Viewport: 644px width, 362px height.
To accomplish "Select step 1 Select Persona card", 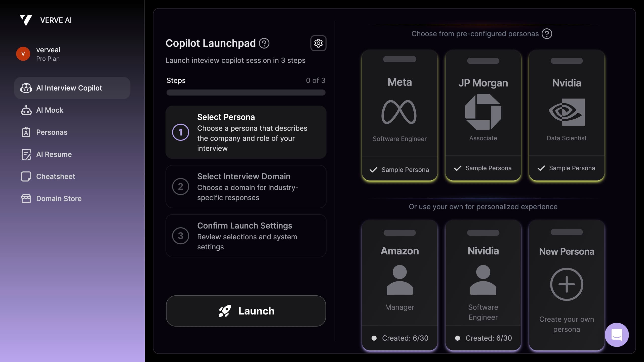I will (x=246, y=132).
